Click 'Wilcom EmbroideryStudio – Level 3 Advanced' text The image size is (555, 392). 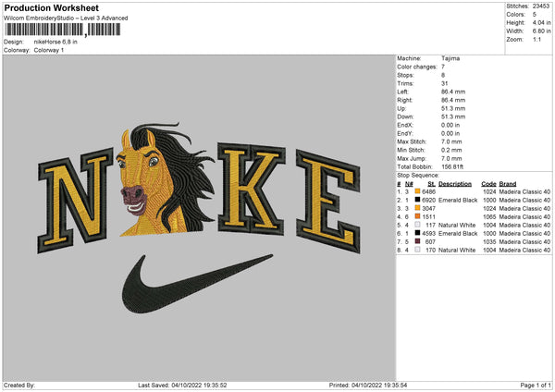(x=66, y=18)
